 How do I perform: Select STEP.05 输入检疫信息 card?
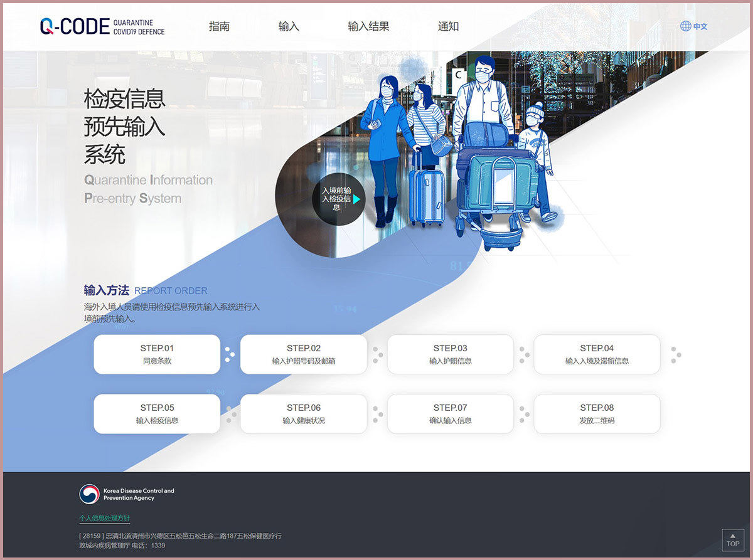tap(157, 414)
